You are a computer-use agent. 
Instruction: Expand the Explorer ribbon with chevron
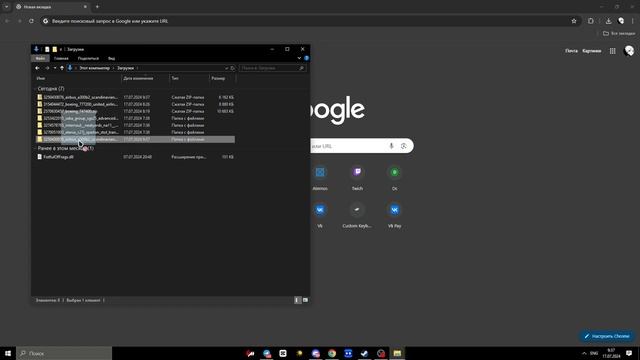pos(299,58)
